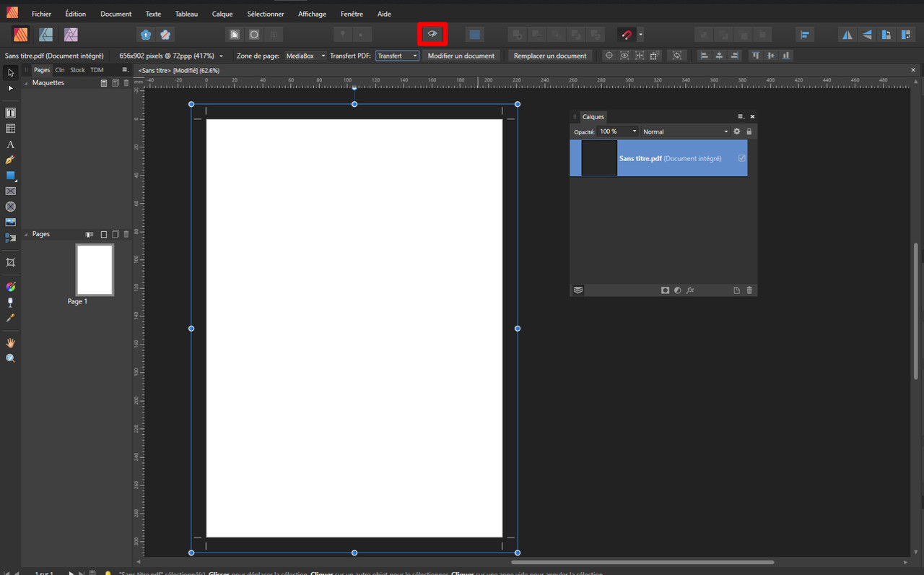Image resolution: width=924 pixels, height=575 pixels.
Task: Add layer effects with fx button
Action: (690, 290)
